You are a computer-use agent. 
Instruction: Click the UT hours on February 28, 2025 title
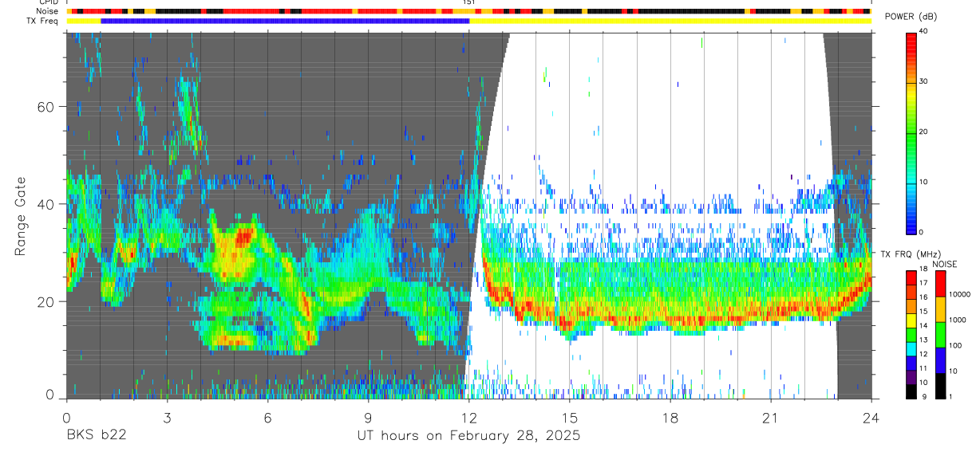468,436
